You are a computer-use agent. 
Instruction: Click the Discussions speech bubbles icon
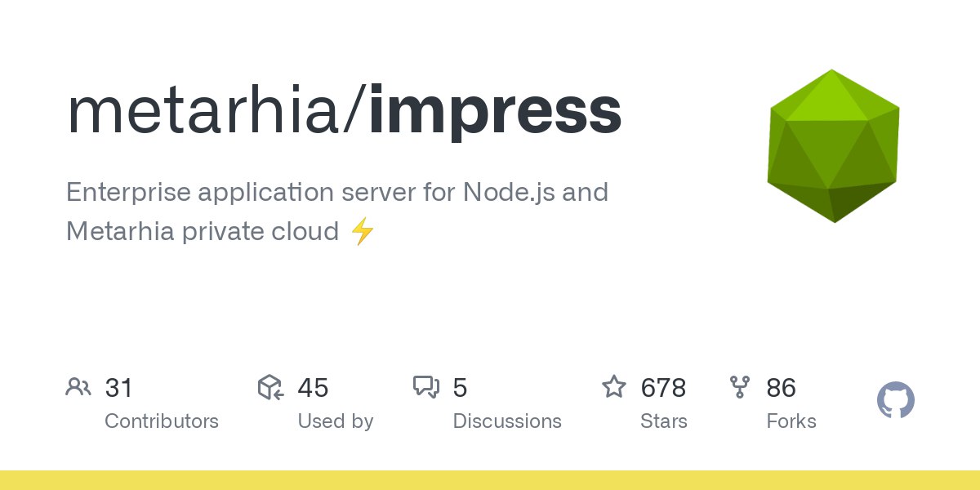click(x=426, y=387)
